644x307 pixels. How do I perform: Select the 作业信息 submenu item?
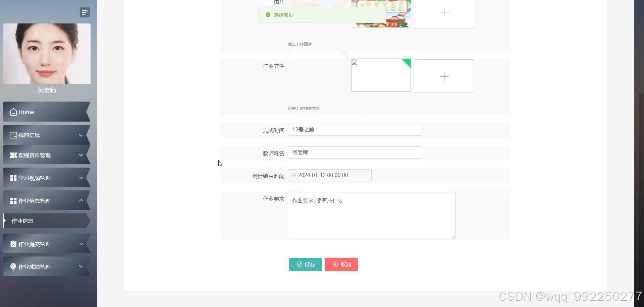47,221
